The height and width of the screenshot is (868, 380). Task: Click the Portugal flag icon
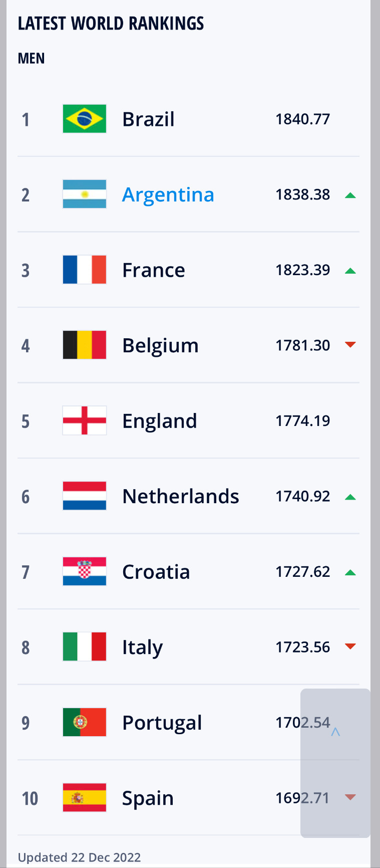click(x=84, y=722)
